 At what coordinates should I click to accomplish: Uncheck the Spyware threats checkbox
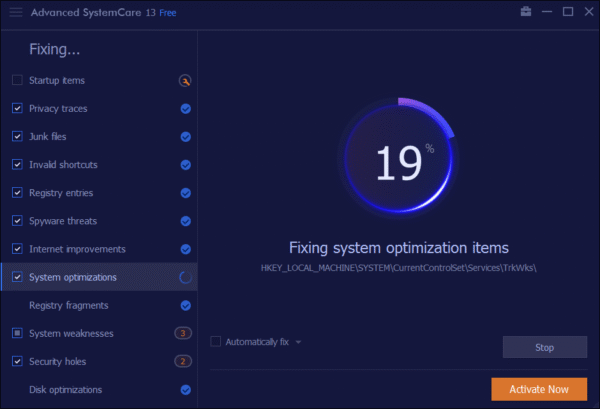coord(17,220)
